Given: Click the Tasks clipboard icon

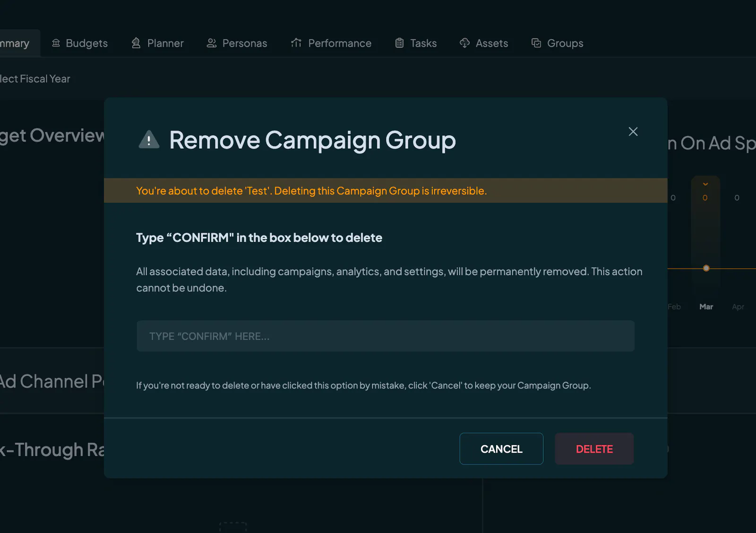Looking at the screenshot, I should [399, 43].
